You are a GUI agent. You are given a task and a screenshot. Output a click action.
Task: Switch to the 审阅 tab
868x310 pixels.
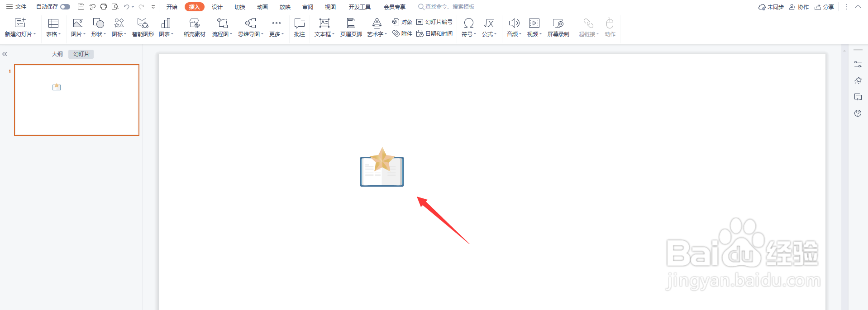pos(308,7)
